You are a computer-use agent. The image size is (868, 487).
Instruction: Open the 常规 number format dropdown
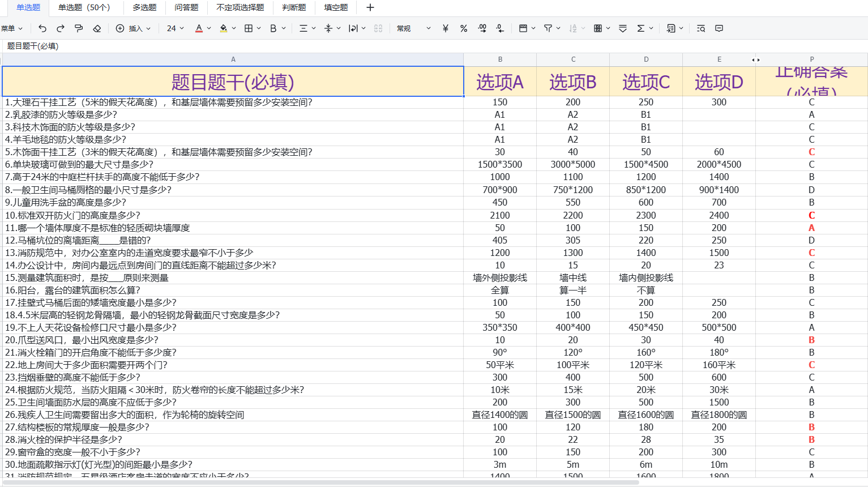coord(414,28)
